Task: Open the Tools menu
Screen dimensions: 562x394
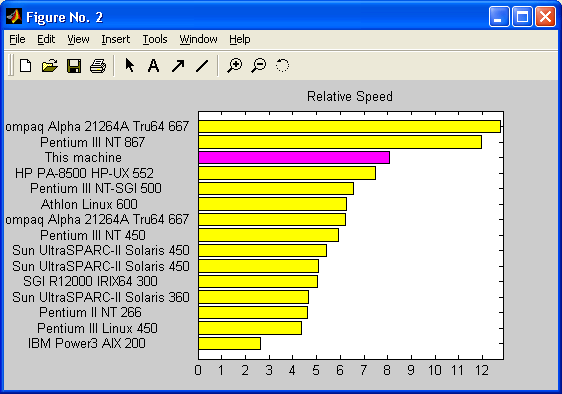Action: point(155,39)
